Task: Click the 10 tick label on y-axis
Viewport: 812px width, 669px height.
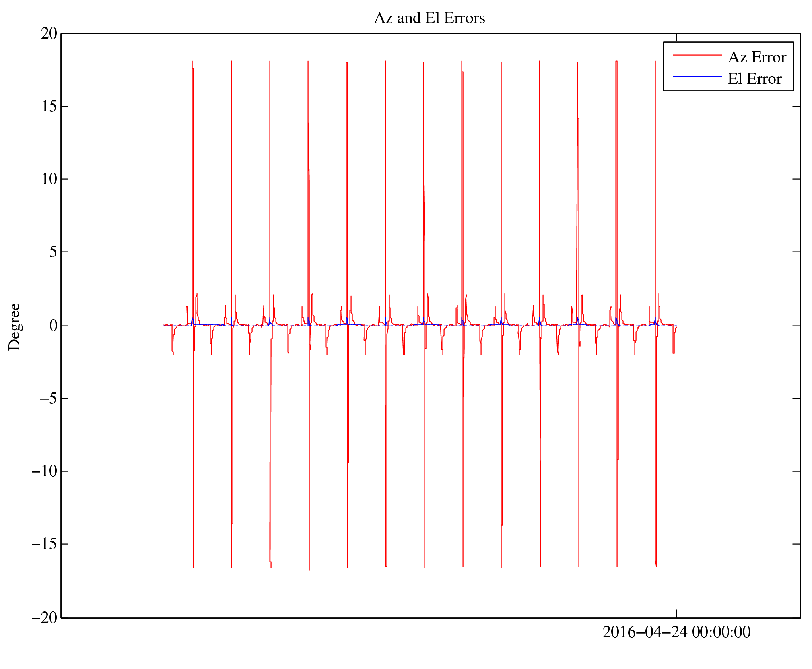Action: click(x=49, y=179)
